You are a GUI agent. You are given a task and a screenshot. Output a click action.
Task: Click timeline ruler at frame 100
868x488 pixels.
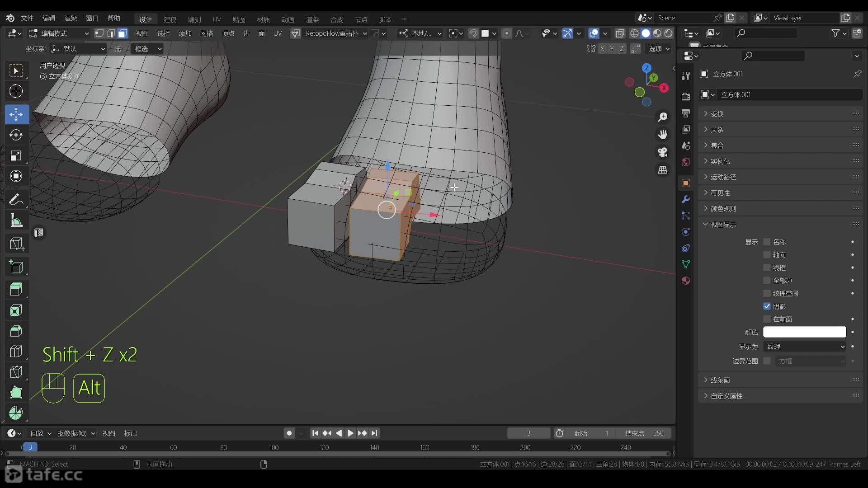pos(274,447)
